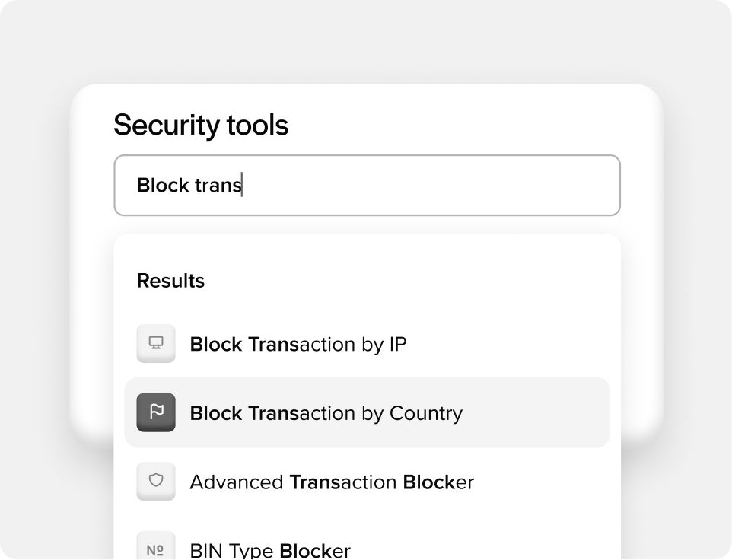The image size is (732, 560).
Task: Choose Block Transaction by Country result
Action: pos(367,412)
